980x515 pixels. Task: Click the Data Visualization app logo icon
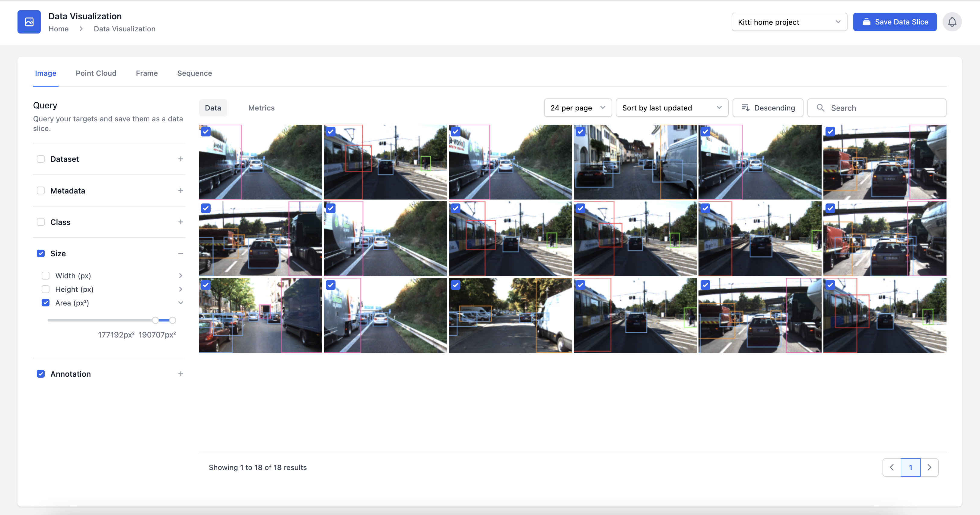point(29,22)
